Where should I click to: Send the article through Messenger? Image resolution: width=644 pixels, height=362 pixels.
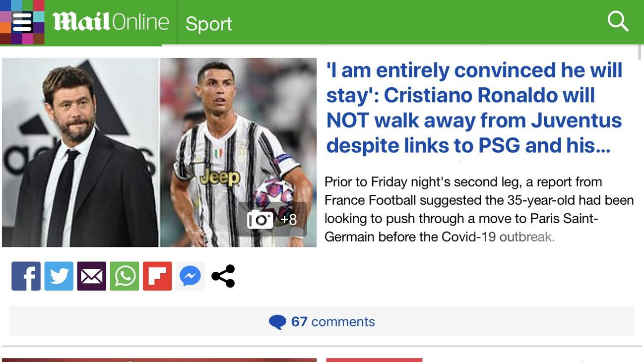point(190,276)
